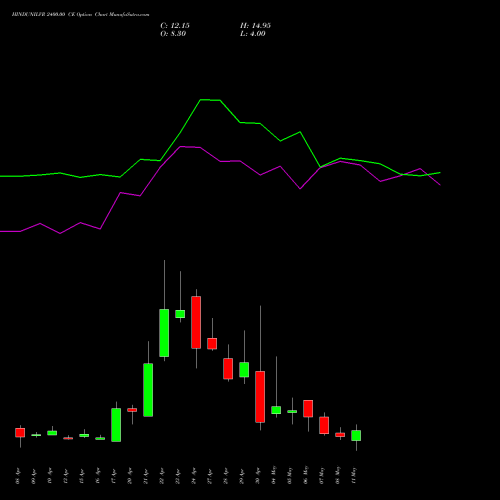Click the tall green candlestick above 21 Apr
The height and width of the screenshot is (500, 500).
pos(148,390)
